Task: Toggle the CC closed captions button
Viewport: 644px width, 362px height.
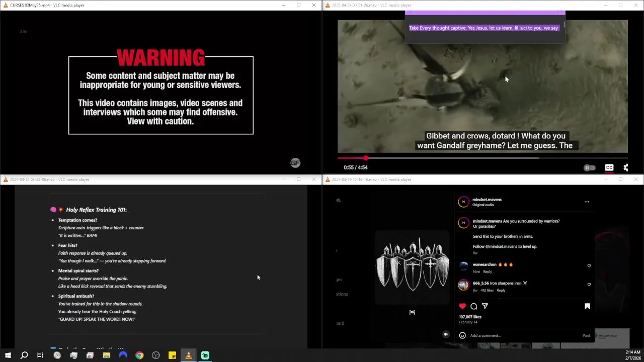Action: click(609, 167)
